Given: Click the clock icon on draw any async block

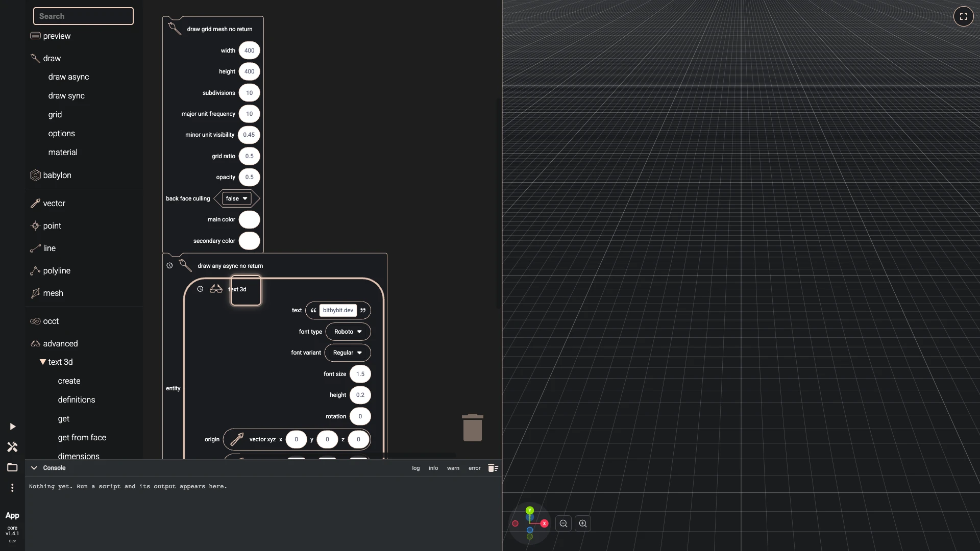Looking at the screenshot, I should pyautogui.click(x=169, y=265).
